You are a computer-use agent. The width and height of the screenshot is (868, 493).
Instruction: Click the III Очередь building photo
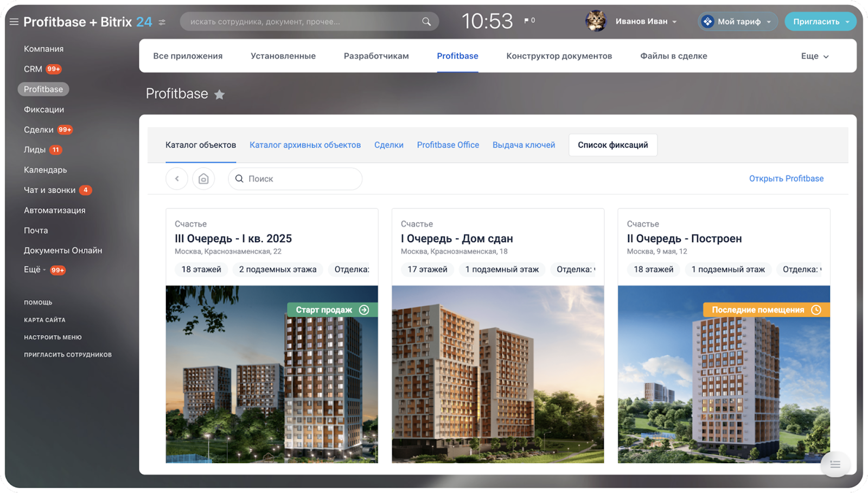272,375
